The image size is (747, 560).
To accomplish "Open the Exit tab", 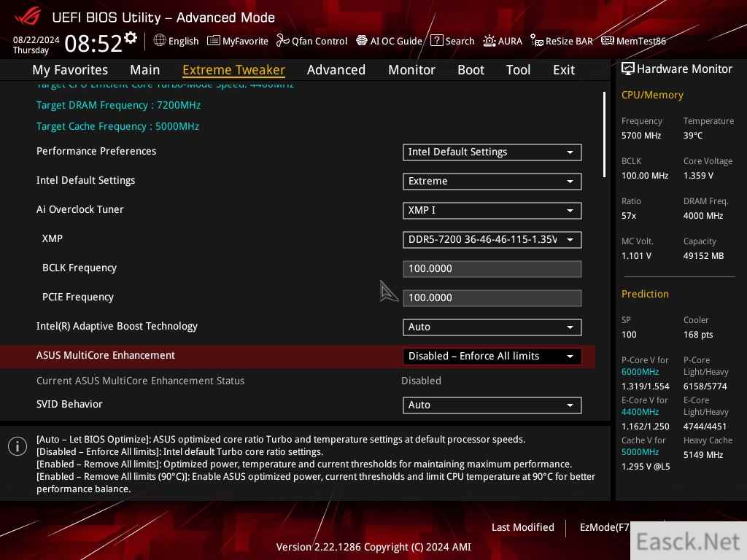I will click(x=564, y=70).
